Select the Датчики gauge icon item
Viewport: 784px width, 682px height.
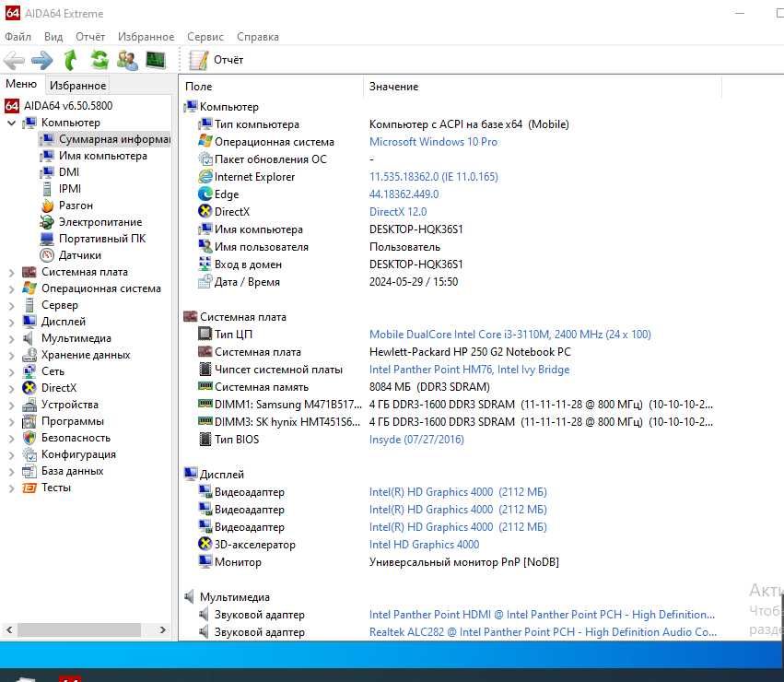[x=47, y=255]
